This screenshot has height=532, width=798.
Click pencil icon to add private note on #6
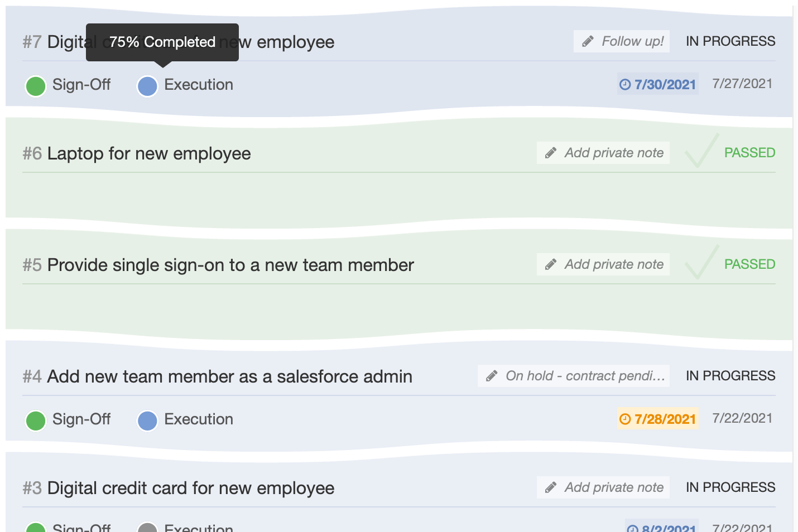(x=551, y=152)
